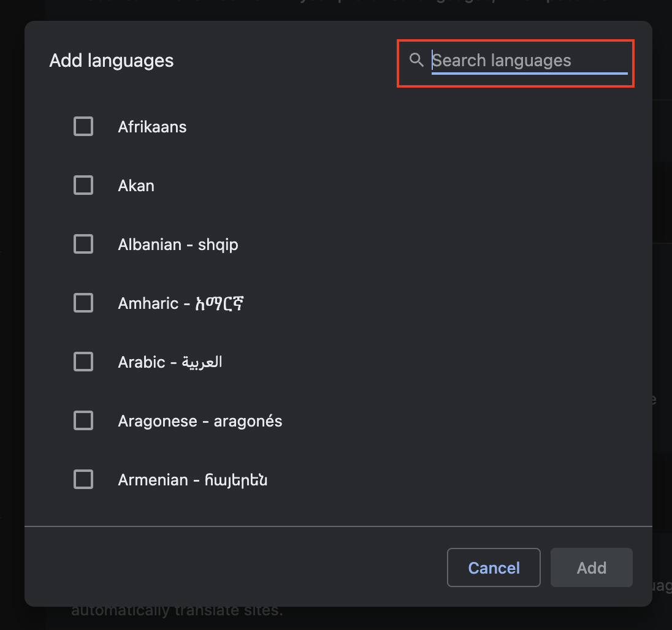Image resolution: width=672 pixels, height=630 pixels.
Task: Toggle the Arabic language checkbox
Action: click(83, 362)
